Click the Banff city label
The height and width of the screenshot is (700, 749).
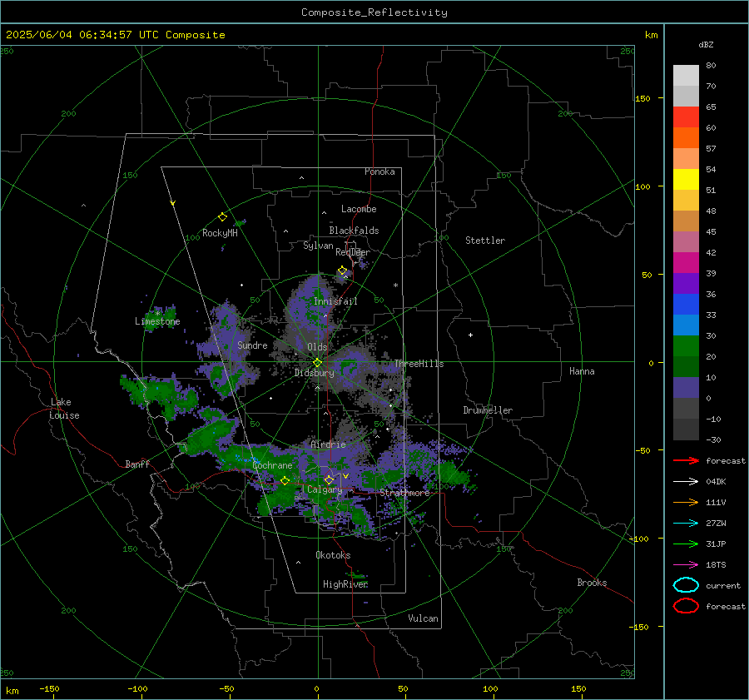coord(137,464)
